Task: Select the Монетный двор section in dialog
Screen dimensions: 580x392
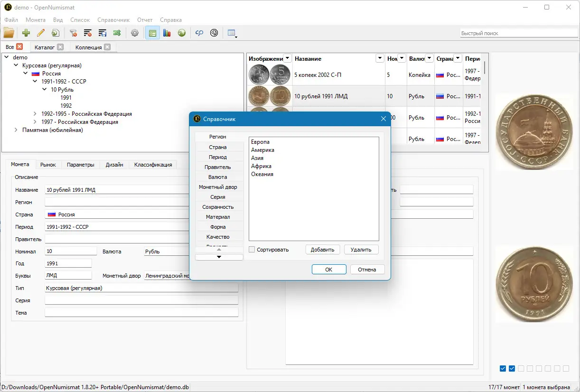Action: tap(218, 187)
